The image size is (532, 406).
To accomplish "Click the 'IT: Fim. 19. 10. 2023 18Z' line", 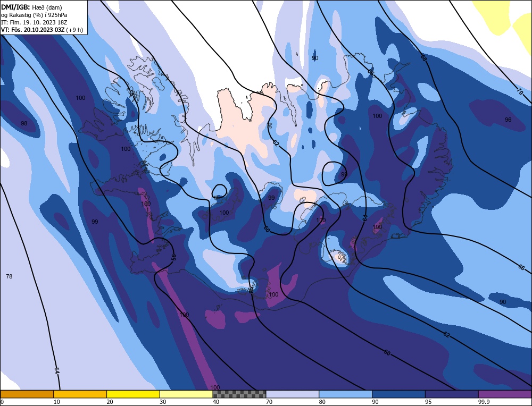I will click(x=34, y=22).
